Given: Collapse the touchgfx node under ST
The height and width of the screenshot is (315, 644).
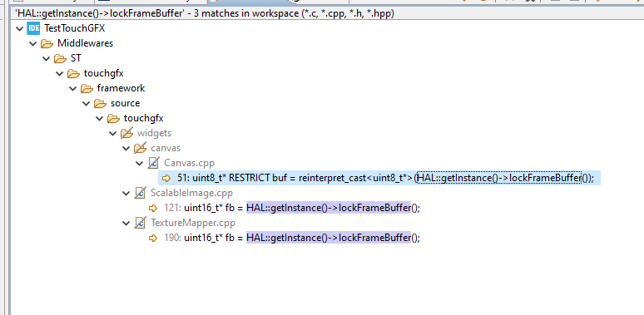Looking at the screenshot, I should (x=60, y=74).
